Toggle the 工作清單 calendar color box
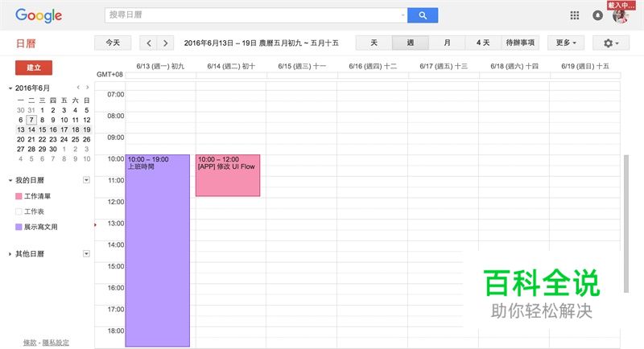 pos(19,196)
